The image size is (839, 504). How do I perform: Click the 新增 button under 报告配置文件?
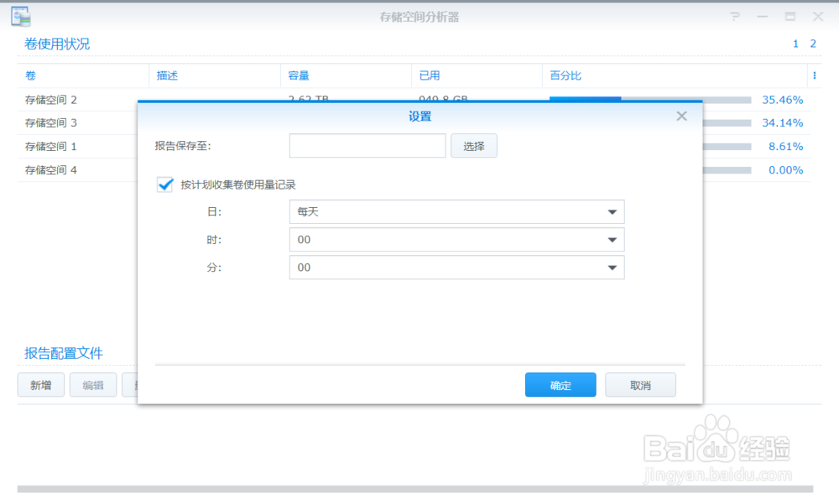[x=40, y=385]
